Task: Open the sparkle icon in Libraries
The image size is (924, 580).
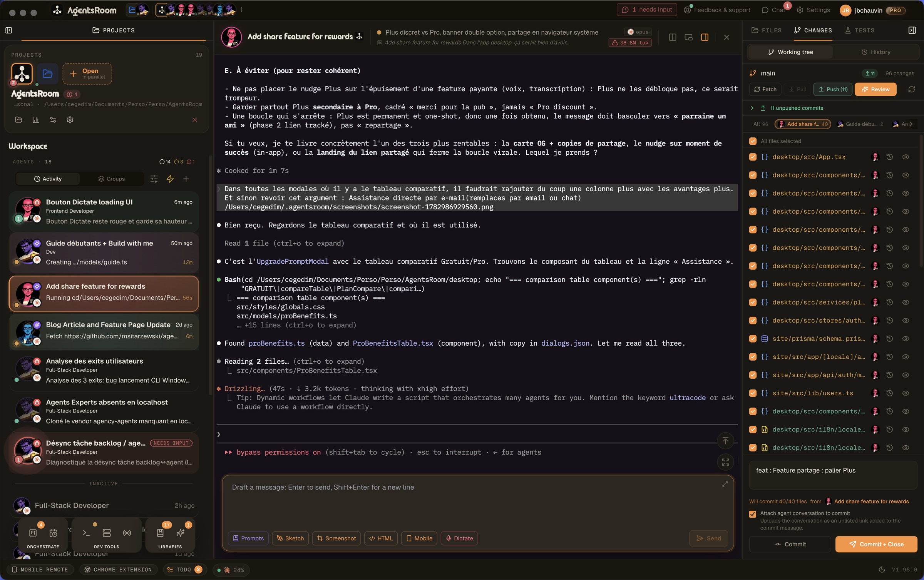Action: [x=181, y=533]
